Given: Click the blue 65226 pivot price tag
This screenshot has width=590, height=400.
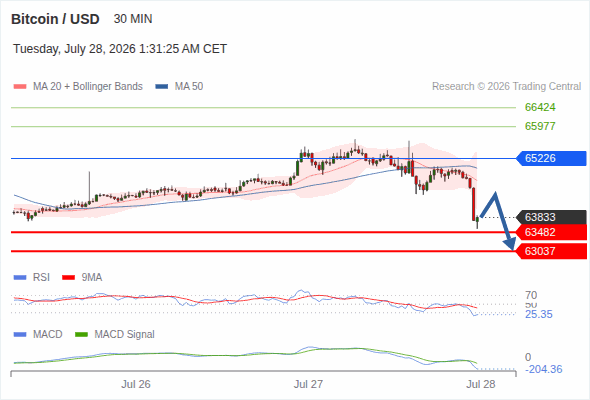Looking at the screenshot, I should 551,158.
